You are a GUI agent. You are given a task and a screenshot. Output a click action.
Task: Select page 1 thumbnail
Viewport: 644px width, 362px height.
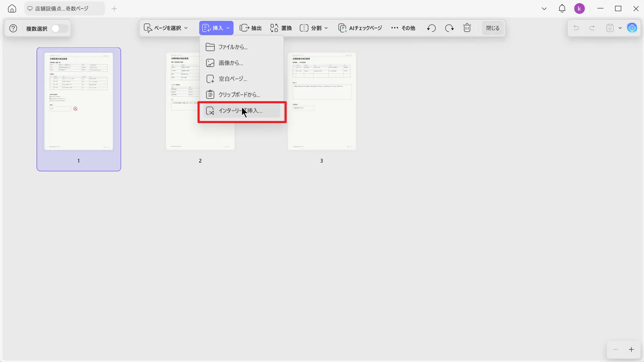point(79,101)
